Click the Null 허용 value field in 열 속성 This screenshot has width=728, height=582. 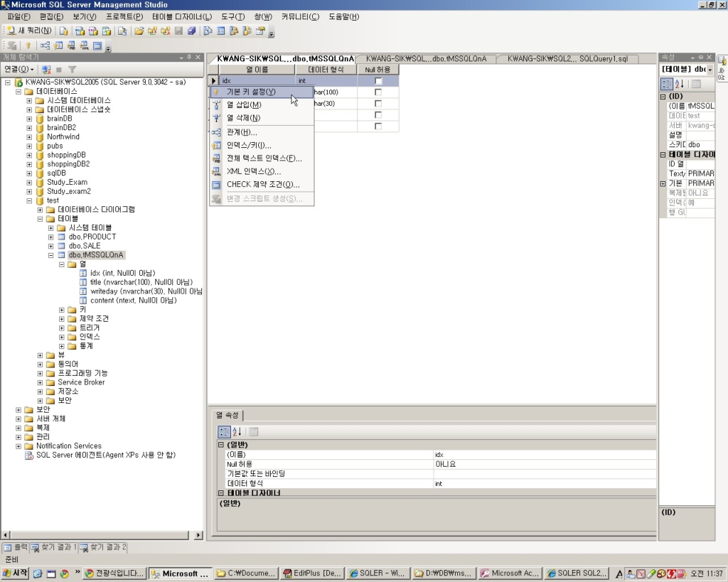tap(544, 464)
